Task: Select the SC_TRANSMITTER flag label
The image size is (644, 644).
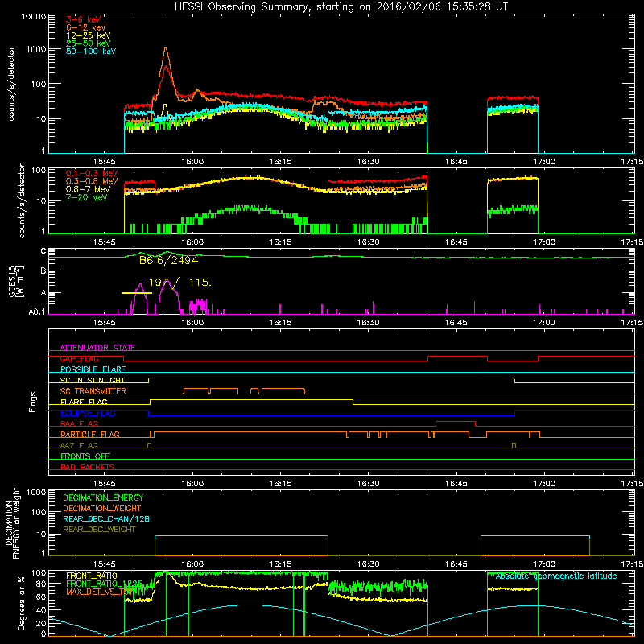Action: (x=93, y=391)
